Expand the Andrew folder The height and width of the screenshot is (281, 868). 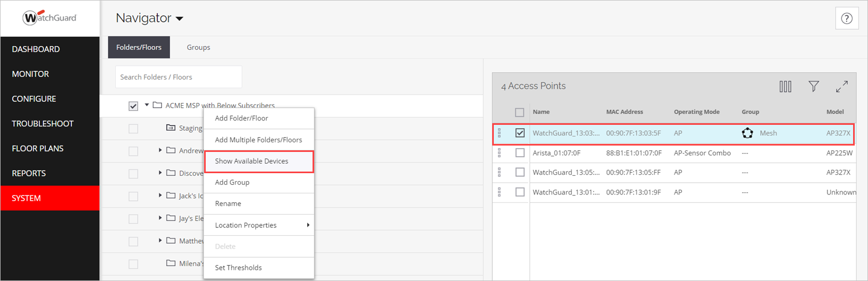[x=160, y=150]
